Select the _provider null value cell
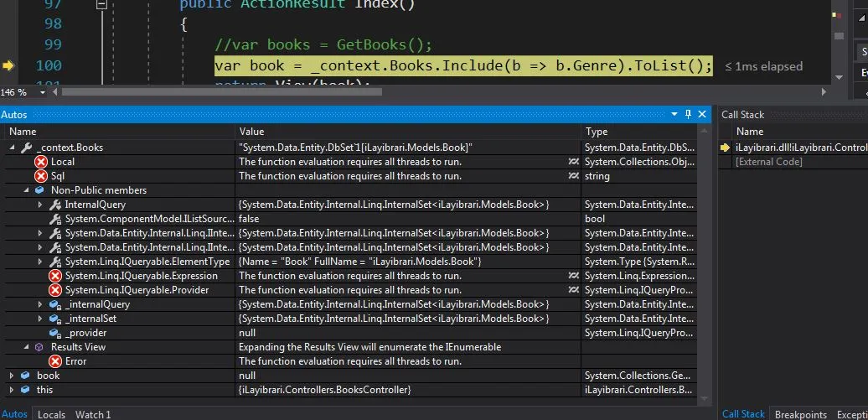This screenshot has height=420, width=868. click(x=407, y=333)
